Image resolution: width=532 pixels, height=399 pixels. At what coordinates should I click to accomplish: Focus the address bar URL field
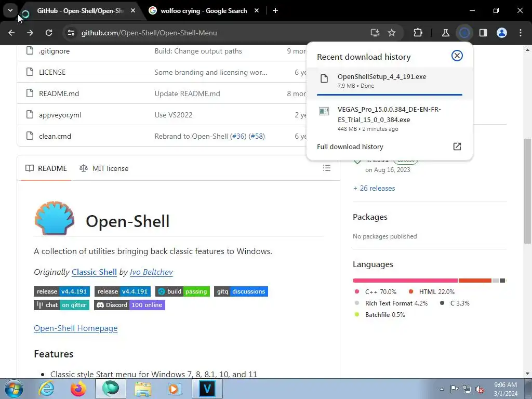click(217, 33)
